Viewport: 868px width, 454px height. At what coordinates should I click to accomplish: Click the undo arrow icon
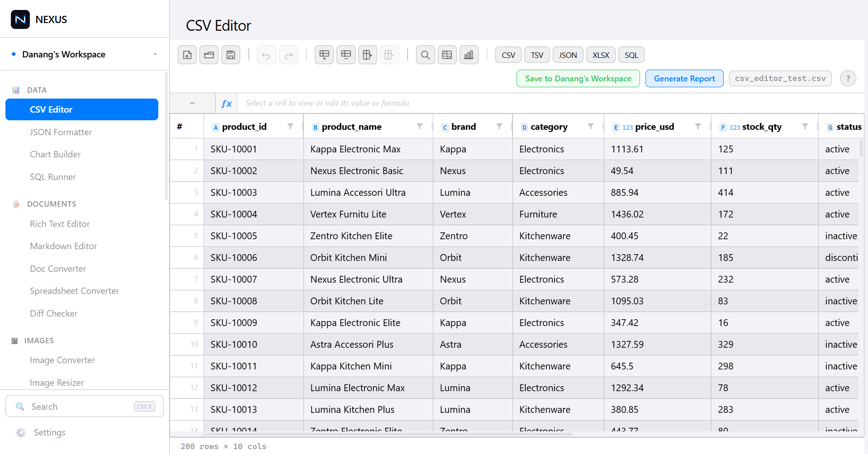pos(266,55)
